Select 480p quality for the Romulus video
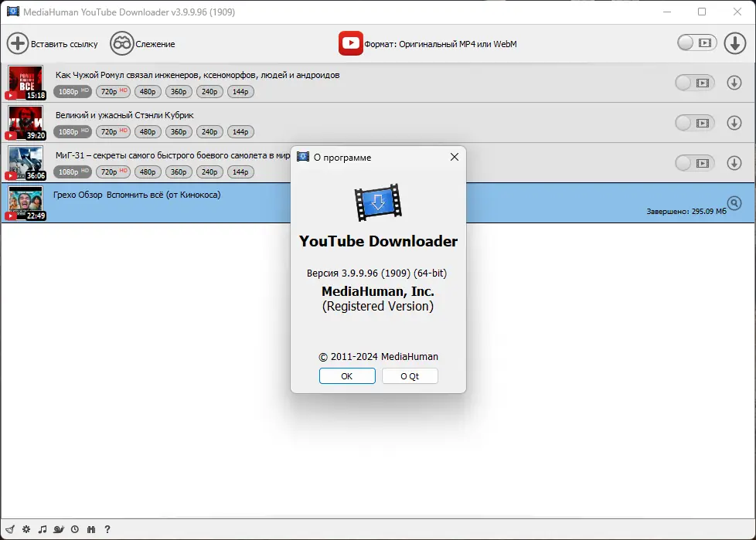This screenshot has height=540, width=756. point(147,91)
